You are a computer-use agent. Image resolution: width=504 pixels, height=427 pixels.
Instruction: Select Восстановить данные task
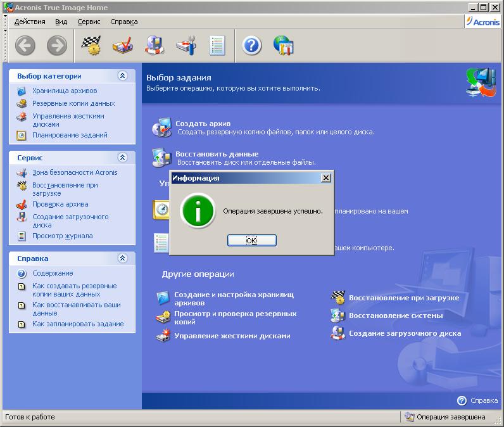coord(217,154)
